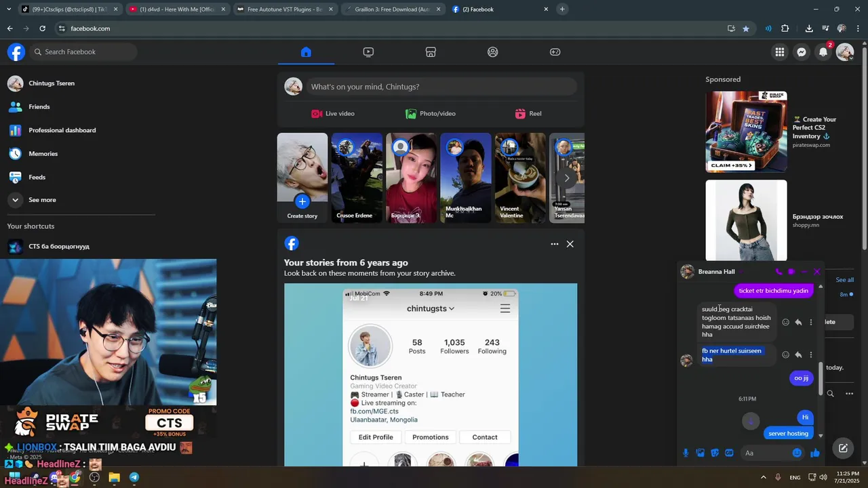Open more options on 'suuld beg cracktai' message

(811, 323)
